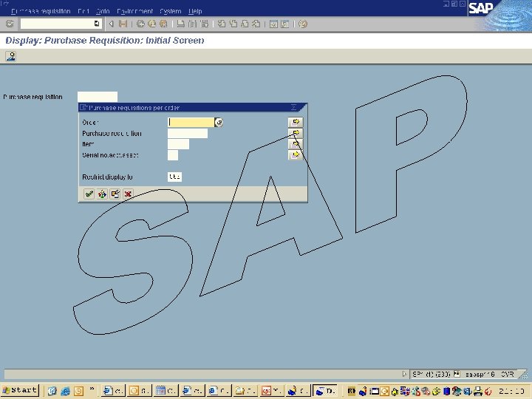Open the Environment menu
This screenshot has height=399, width=532.
click(134, 11)
